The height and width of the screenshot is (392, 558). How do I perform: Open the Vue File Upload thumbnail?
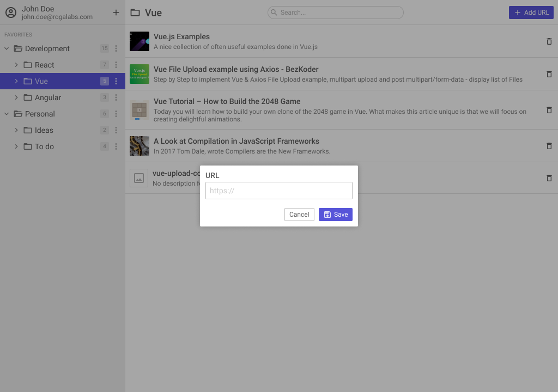tap(139, 74)
